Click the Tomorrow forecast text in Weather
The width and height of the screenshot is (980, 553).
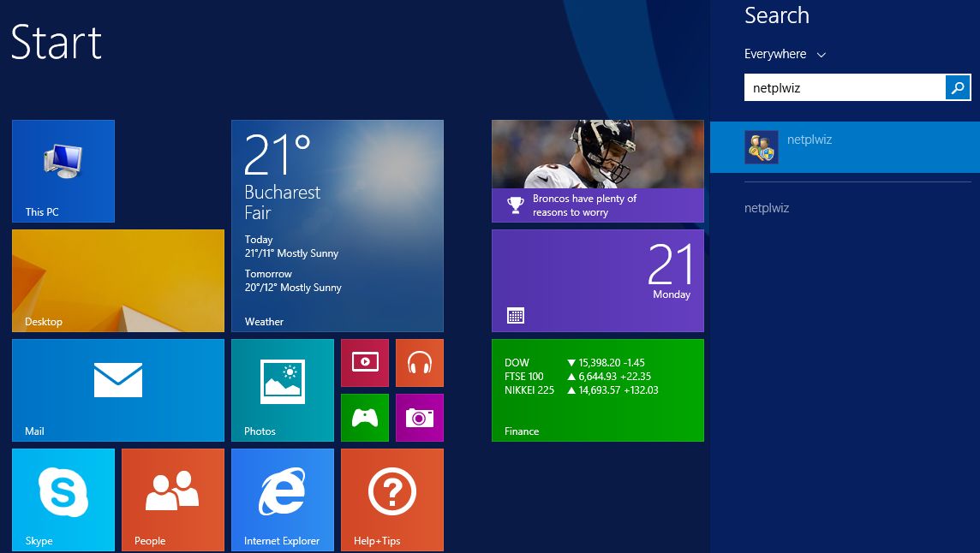coord(293,281)
